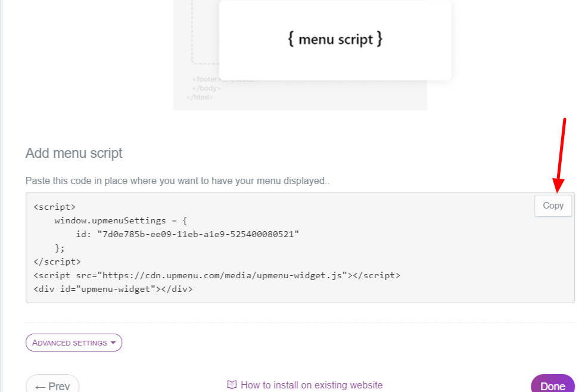585x392 pixels.
Task: Click the Copy button in code box
Action: [x=553, y=206]
